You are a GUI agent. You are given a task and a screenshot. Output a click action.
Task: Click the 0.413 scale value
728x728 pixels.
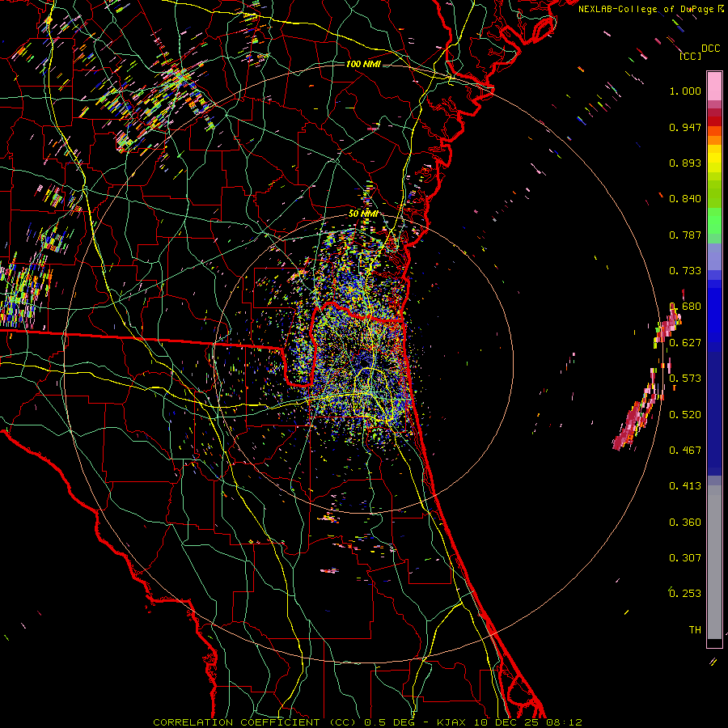685,486
